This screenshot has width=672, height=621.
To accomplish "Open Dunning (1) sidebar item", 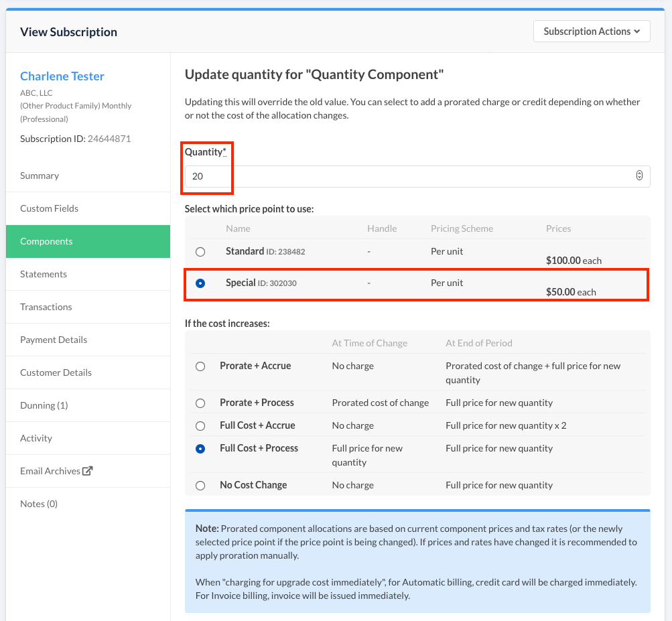I will 44,405.
